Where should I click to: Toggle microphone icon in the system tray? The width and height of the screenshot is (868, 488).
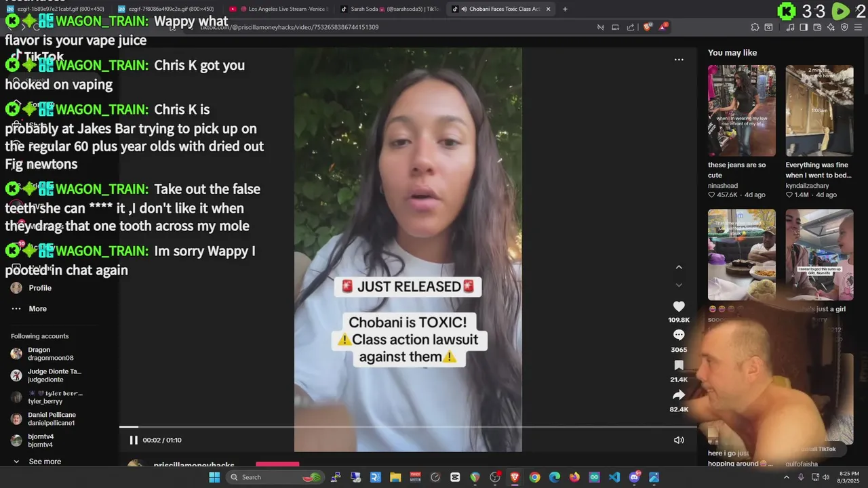coord(801,477)
